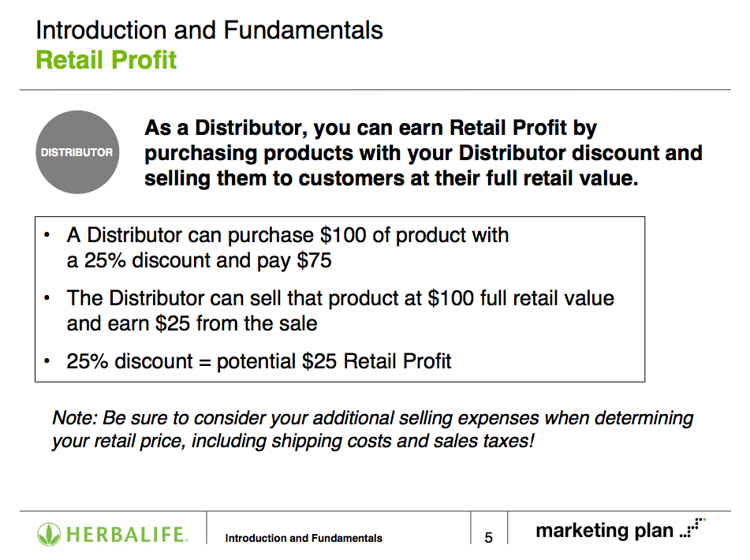Click the green Retail Profit heading
750x560 pixels.
(x=106, y=60)
